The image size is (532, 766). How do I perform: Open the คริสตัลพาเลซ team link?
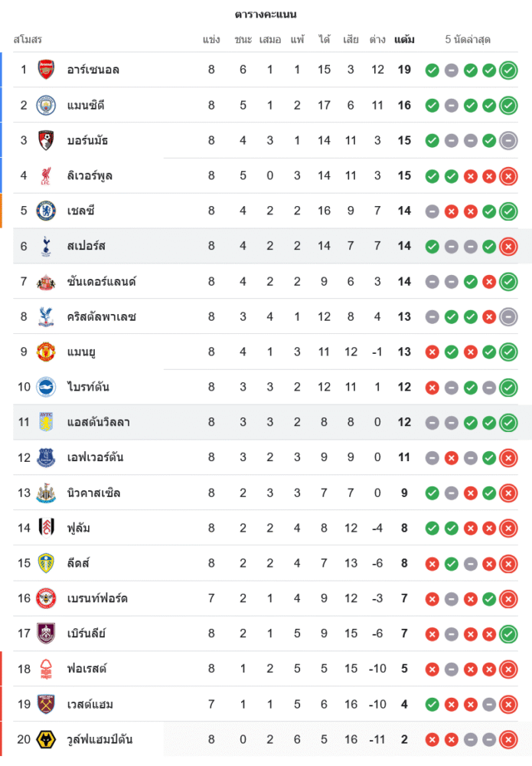(x=102, y=316)
